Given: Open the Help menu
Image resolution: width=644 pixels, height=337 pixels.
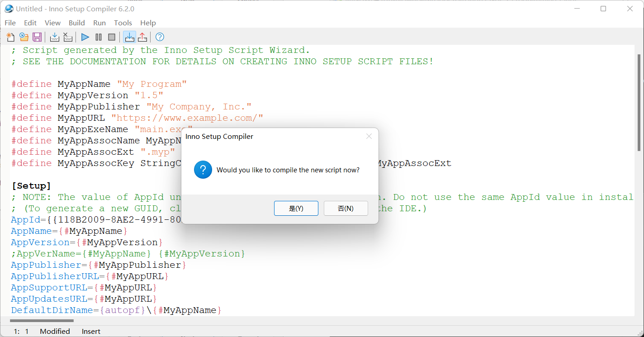Looking at the screenshot, I should point(148,23).
